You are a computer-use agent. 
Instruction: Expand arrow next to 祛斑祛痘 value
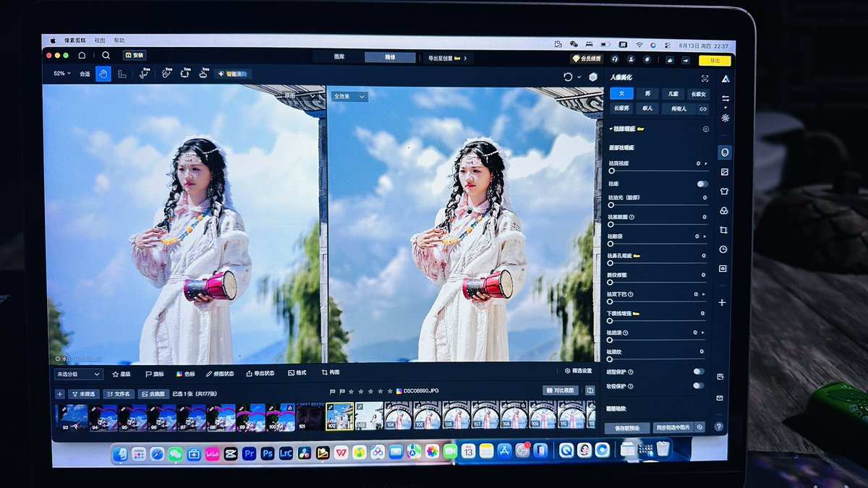coord(705,164)
